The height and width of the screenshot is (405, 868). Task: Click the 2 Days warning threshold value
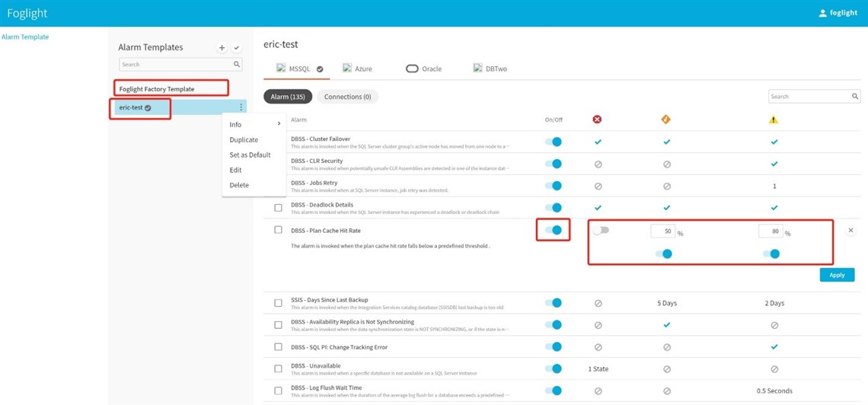coord(774,303)
